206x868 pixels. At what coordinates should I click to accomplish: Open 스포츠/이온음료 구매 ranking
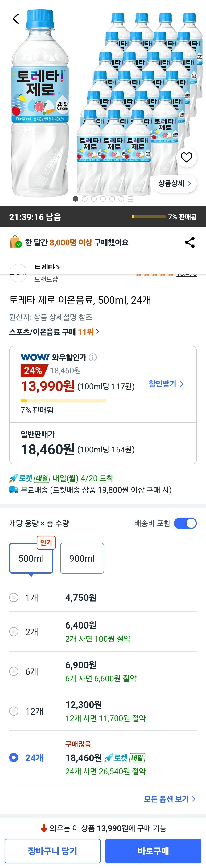[x=54, y=332]
